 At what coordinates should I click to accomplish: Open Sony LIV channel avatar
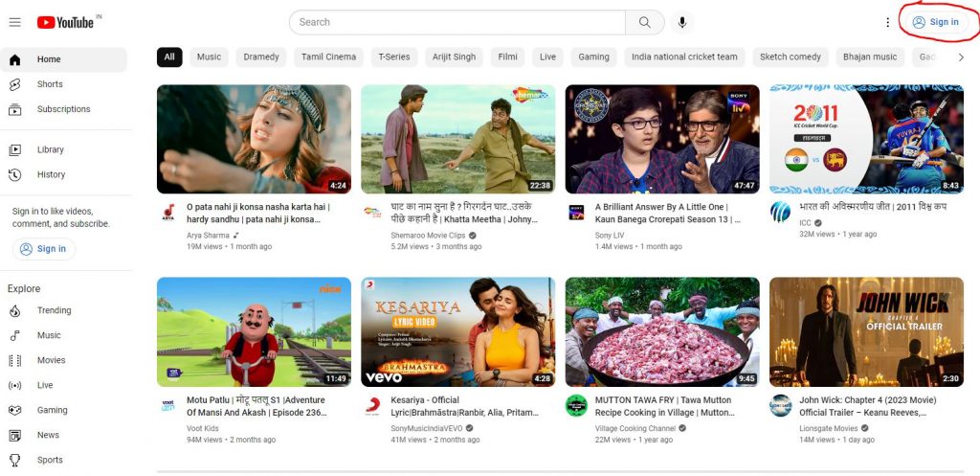coord(576,213)
